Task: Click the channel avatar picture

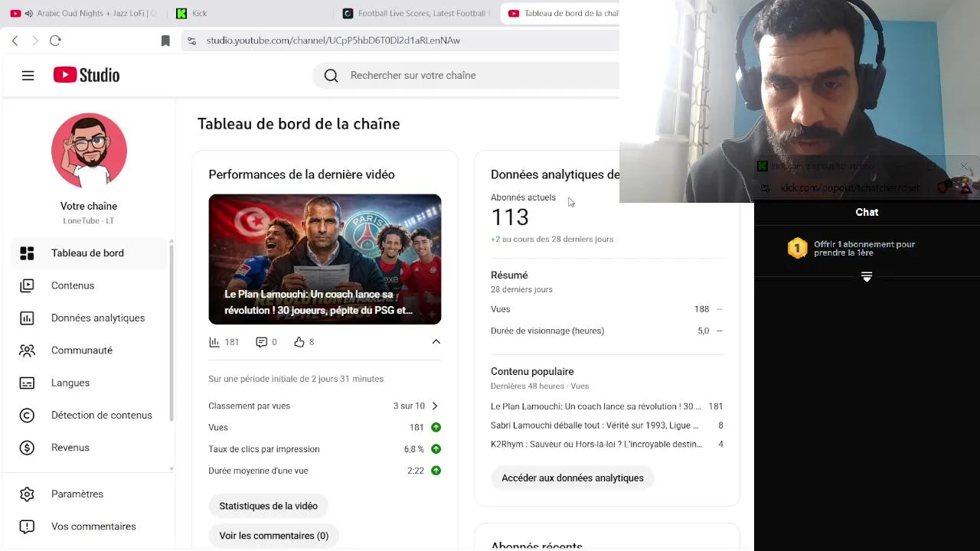Action: tap(89, 151)
